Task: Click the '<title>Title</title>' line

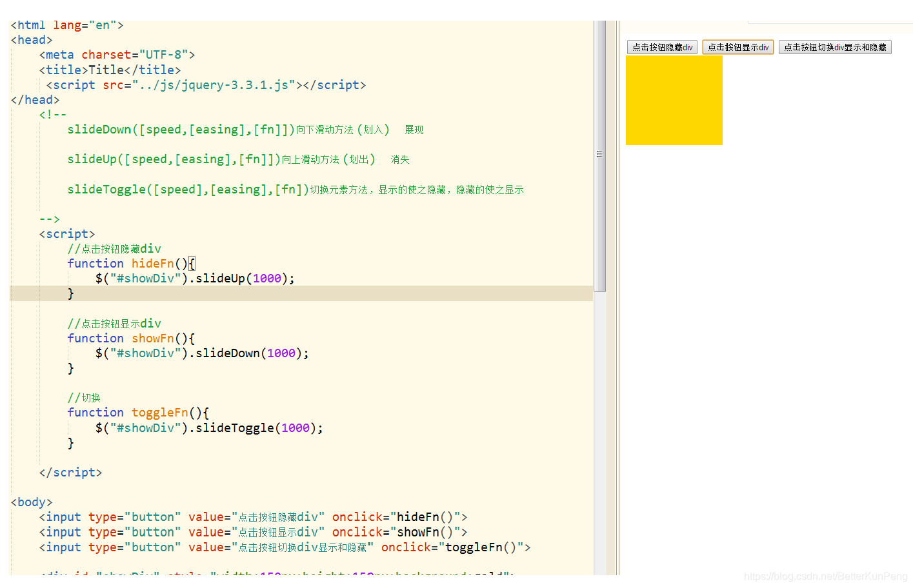Action: 110,70
